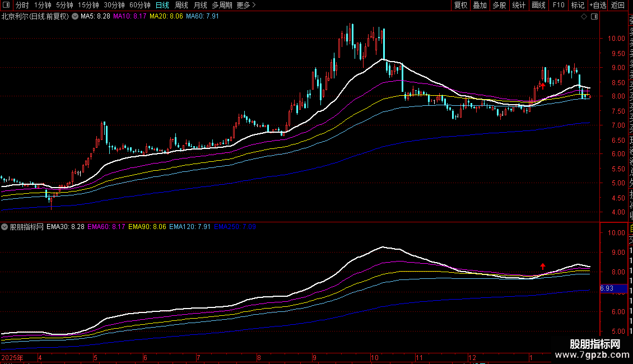The width and height of the screenshot is (633, 364).
Task: Toggle the left panel icon at top-left
Action: click(7, 5)
